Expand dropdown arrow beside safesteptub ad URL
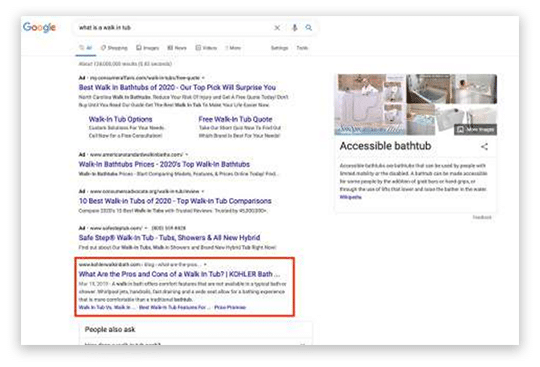This screenshot has height=367, width=540. coord(146,228)
